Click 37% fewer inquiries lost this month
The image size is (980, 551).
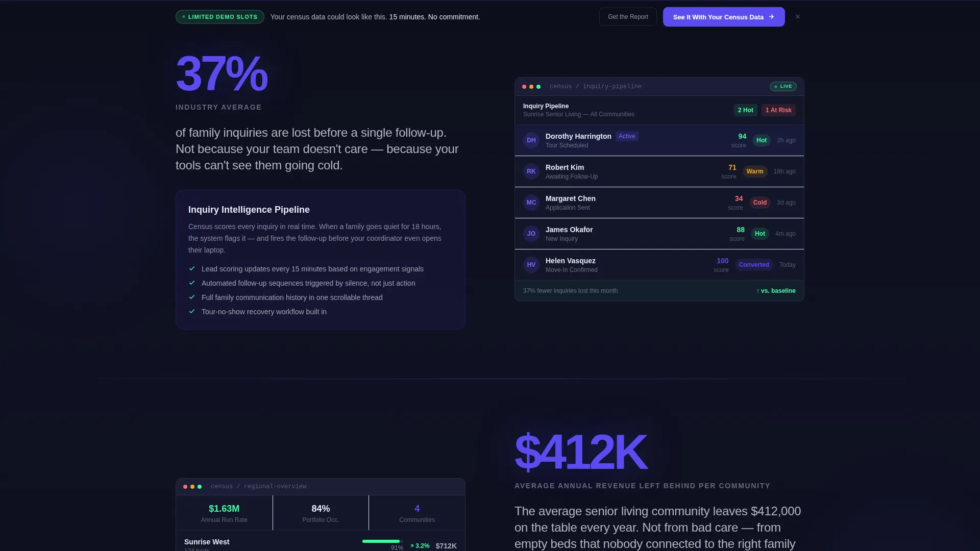pos(570,291)
